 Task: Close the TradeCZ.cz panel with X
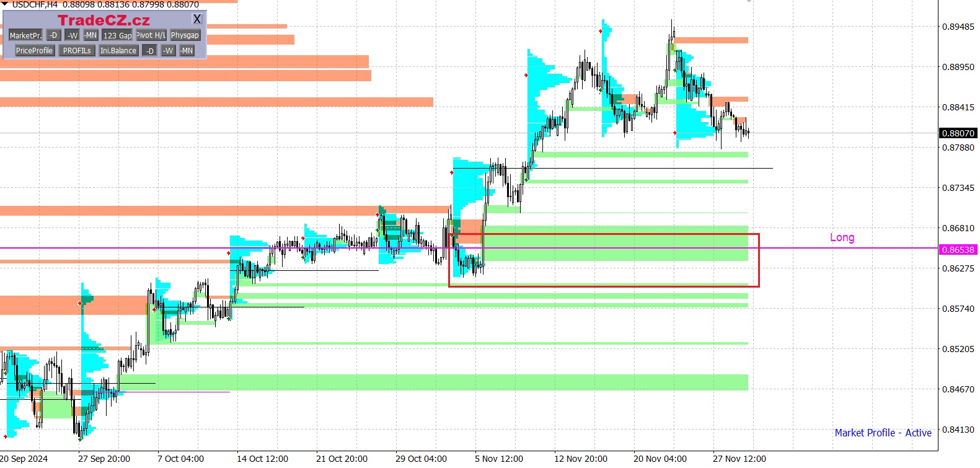click(x=197, y=19)
